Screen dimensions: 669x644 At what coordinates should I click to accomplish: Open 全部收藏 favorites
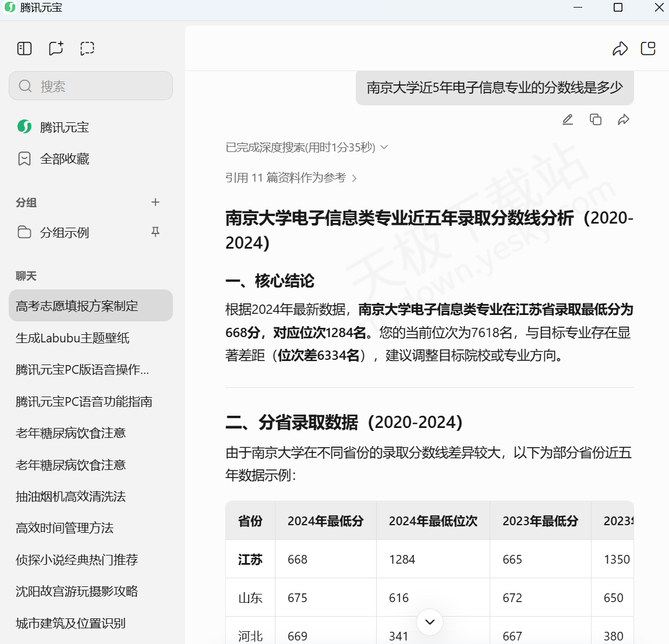pyautogui.click(x=64, y=159)
